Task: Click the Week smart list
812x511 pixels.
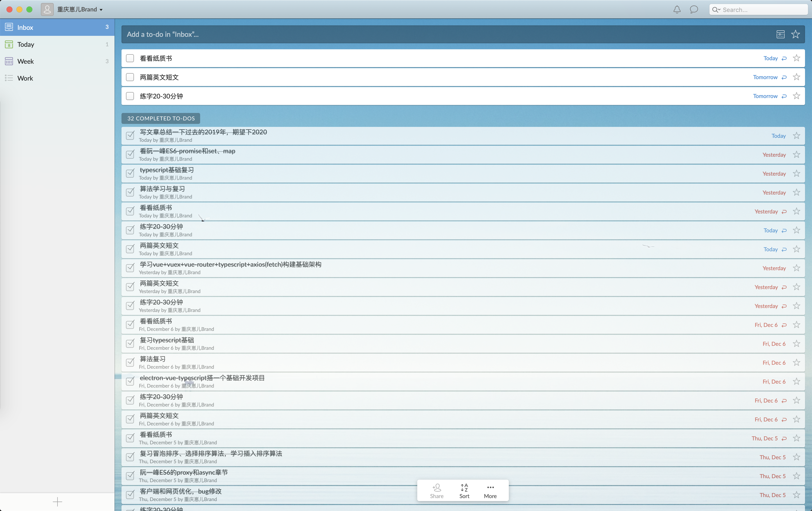Action: 26,61
